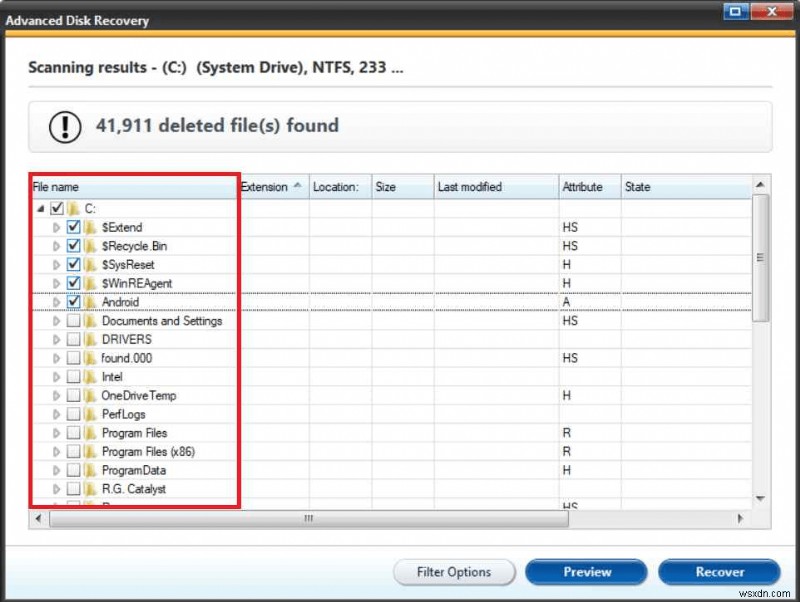
Task: Click the Documents and Settings folder icon
Action: pos(91,320)
